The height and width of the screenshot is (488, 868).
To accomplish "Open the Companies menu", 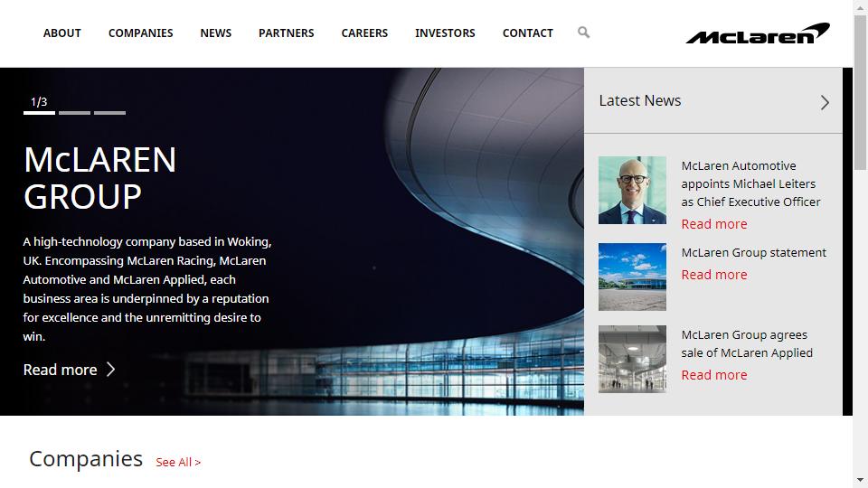I will click(x=140, y=33).
